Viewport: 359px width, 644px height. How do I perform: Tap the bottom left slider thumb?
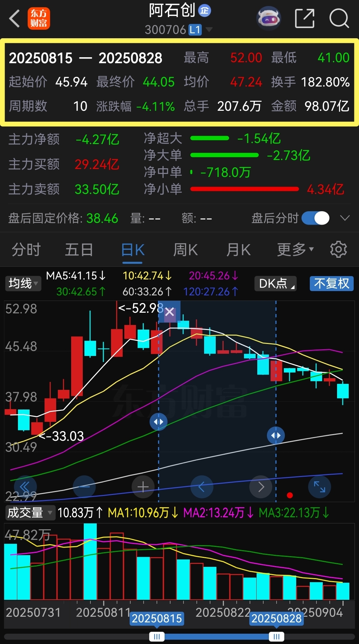[157, 637]
